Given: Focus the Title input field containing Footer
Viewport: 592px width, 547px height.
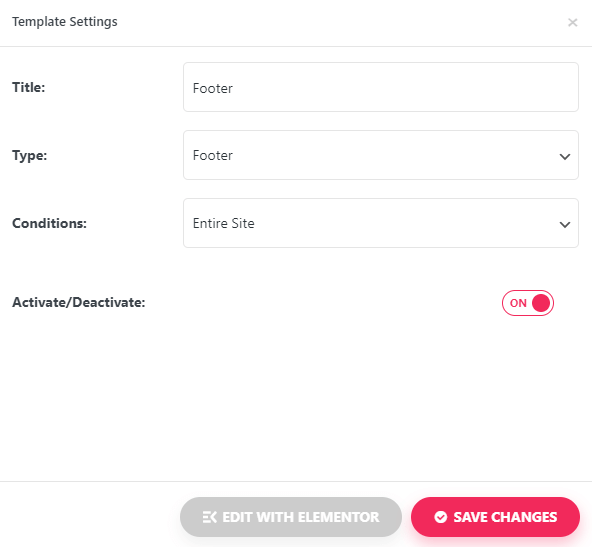Looking at the screenshot, I should tap(381, 87).
